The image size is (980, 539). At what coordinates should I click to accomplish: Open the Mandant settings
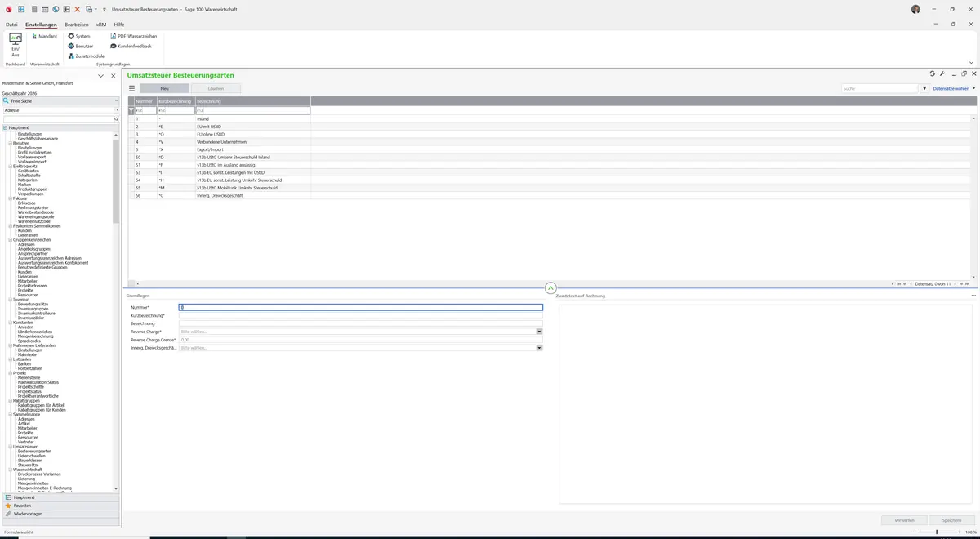coord(45,36)
